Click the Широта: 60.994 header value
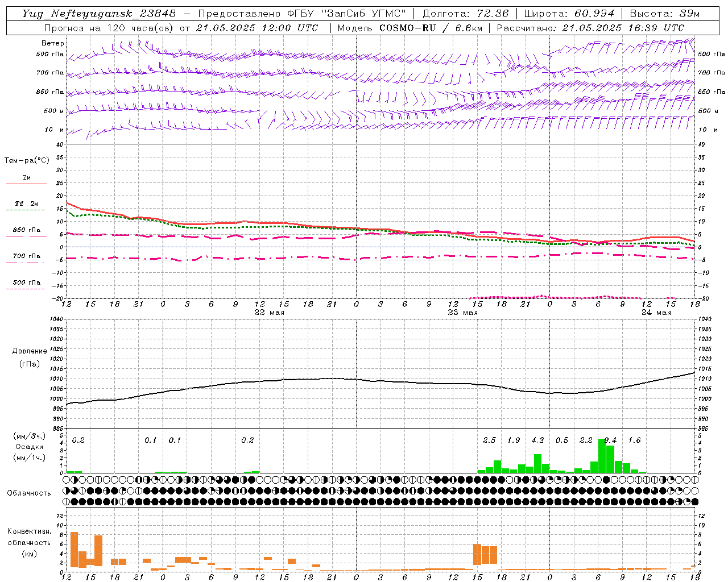 tap(569, 14)
